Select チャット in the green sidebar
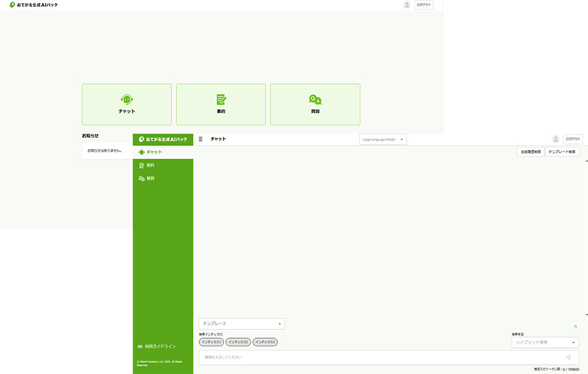The image size is (588, 374). (163, 152)
